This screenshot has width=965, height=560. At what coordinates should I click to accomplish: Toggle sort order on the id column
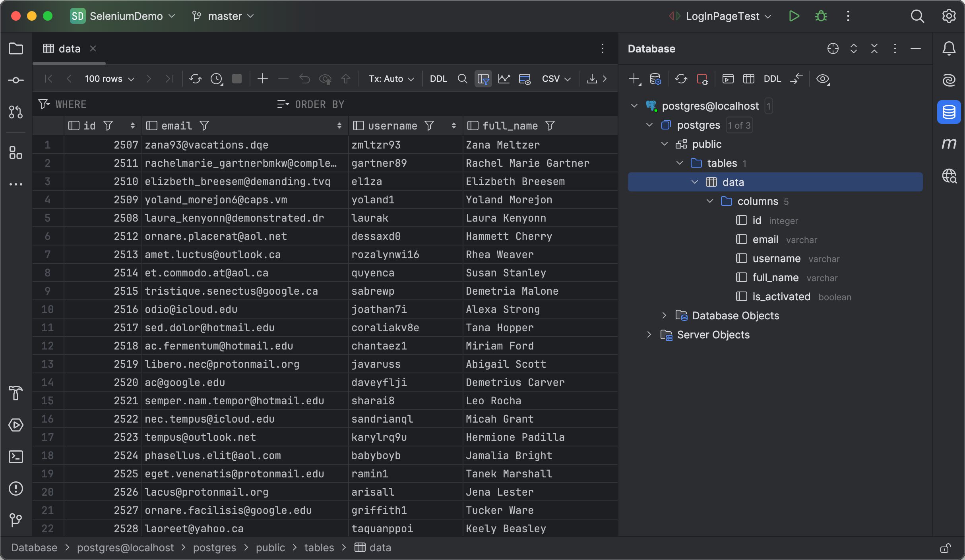(x=133, y=126)
